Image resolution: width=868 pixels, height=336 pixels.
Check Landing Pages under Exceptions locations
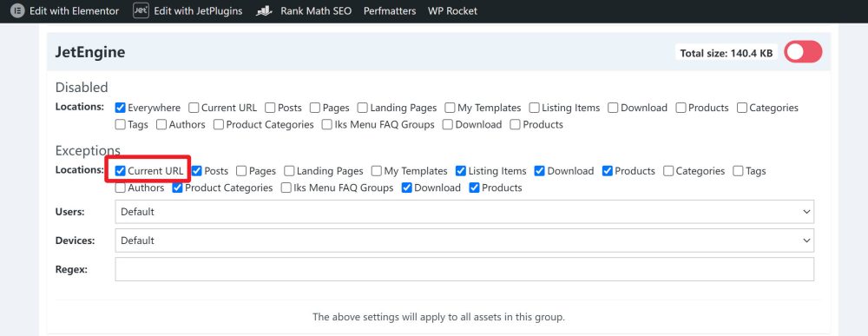(290, 171)
